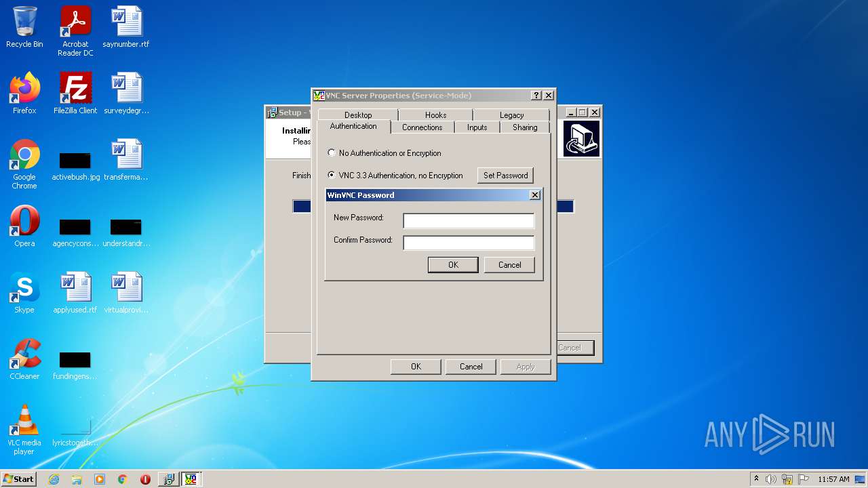Cancel the WinVNC Password dialog
The height and width of the screenshot is (488, 868).
tap(509, 265)
